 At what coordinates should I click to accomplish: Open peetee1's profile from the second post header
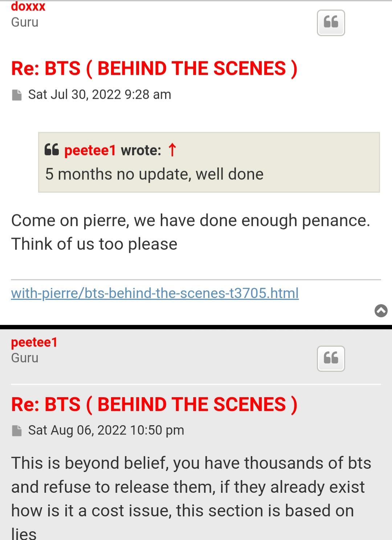pos(34,342)
